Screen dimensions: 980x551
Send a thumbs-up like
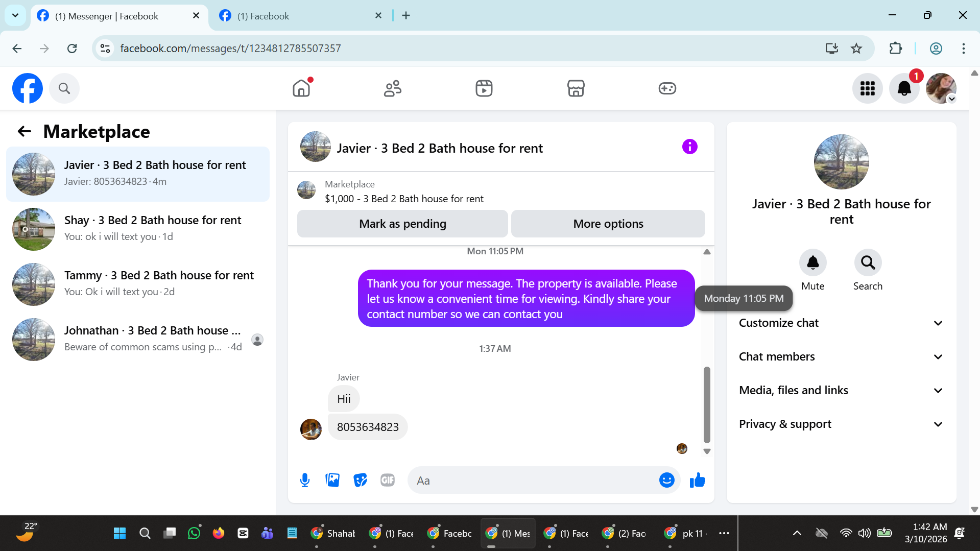(x=697, y=480)
